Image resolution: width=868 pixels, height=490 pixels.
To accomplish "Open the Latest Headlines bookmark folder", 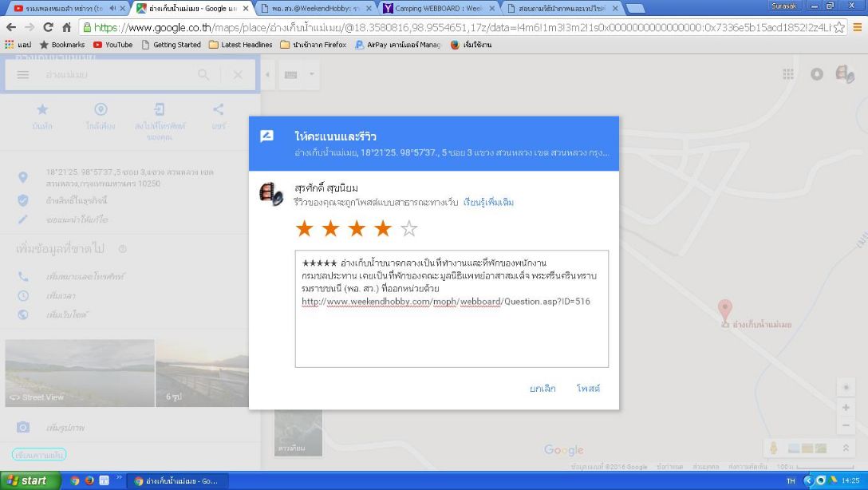I will tap(240, 45).
